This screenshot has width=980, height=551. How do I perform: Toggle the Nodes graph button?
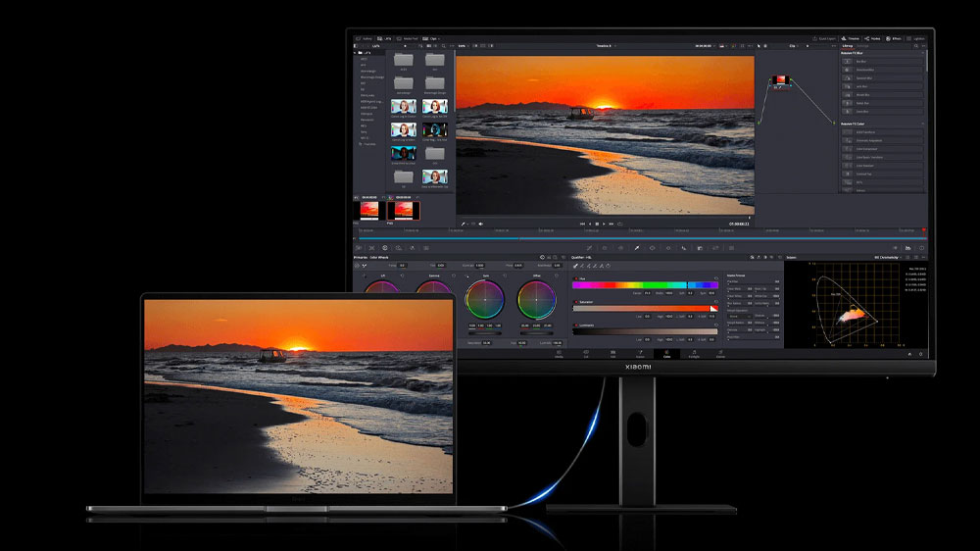click(x=872, y=39)
